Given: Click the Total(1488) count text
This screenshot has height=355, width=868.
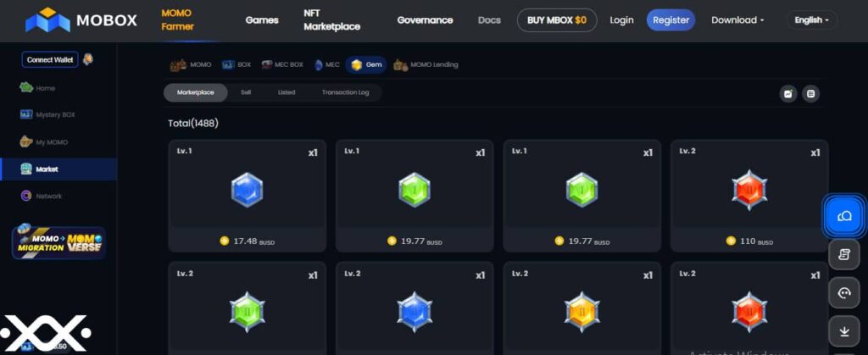Looking at the screenshot, I should tap(193, 124).
